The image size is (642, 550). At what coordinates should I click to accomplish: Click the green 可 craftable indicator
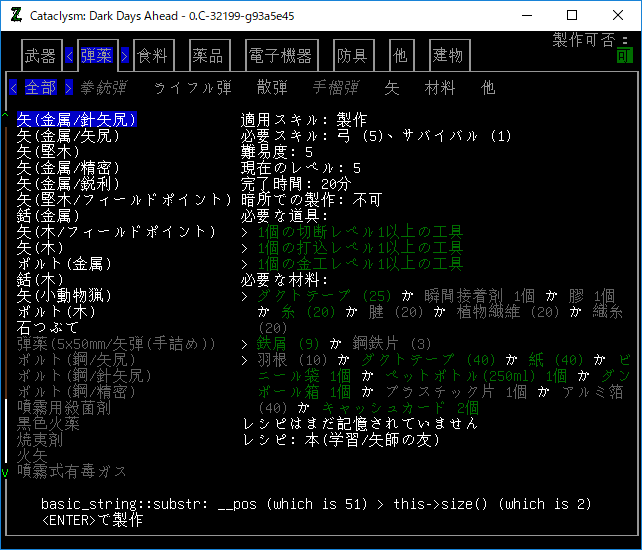point(625,56)
